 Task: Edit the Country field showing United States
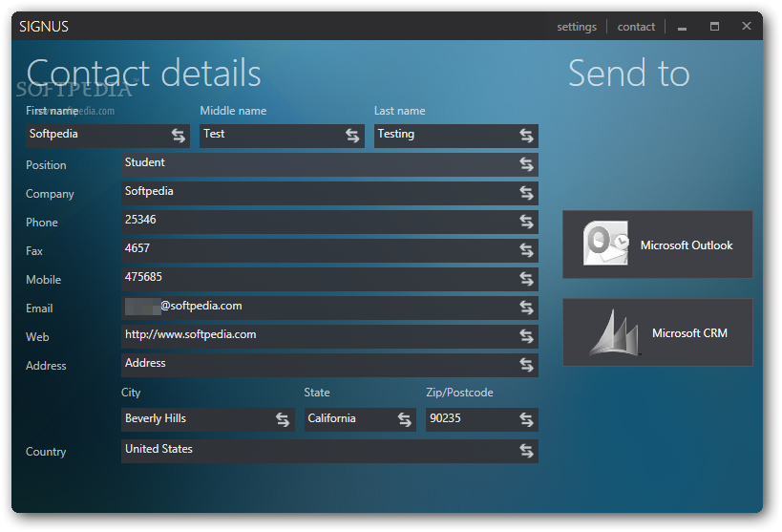(x=329, y=451)
